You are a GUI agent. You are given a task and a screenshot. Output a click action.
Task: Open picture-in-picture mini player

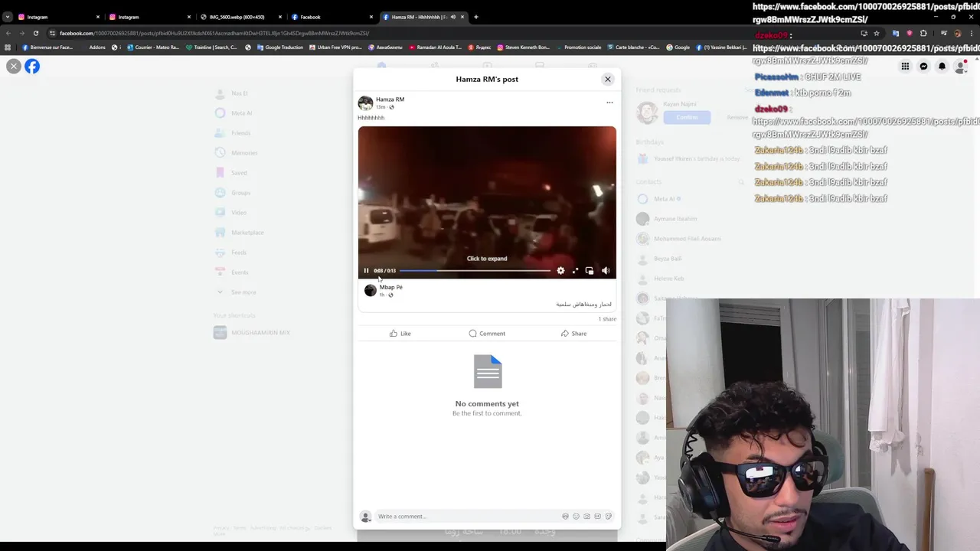click(590, 270)
